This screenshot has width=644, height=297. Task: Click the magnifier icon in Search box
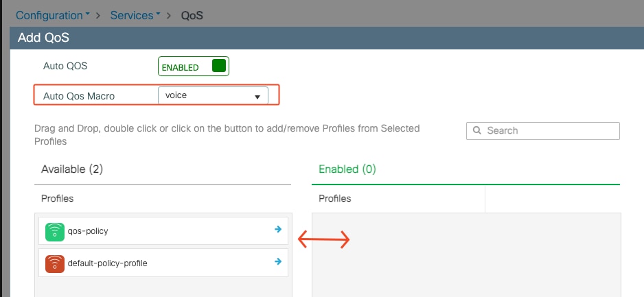[x=477, y=130]
